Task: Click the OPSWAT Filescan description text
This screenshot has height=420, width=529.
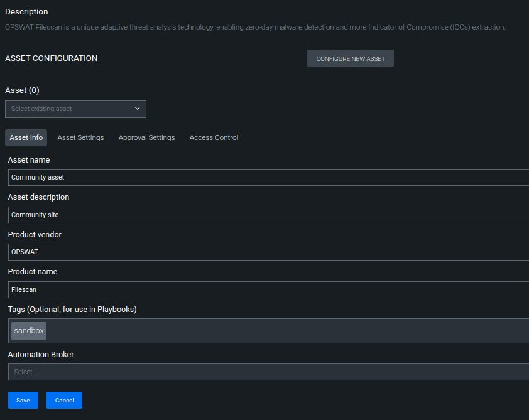Action: click(255, 27)
